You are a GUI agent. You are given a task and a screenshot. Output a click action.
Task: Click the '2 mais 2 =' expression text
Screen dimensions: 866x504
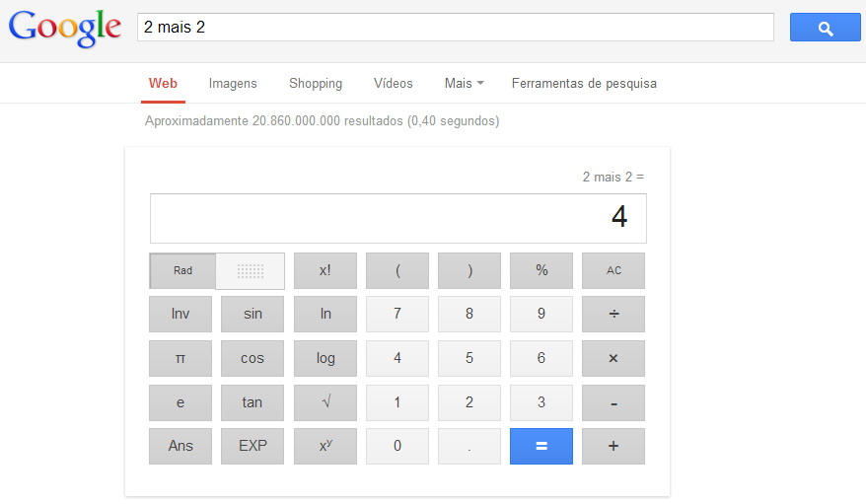coord(613,178)
